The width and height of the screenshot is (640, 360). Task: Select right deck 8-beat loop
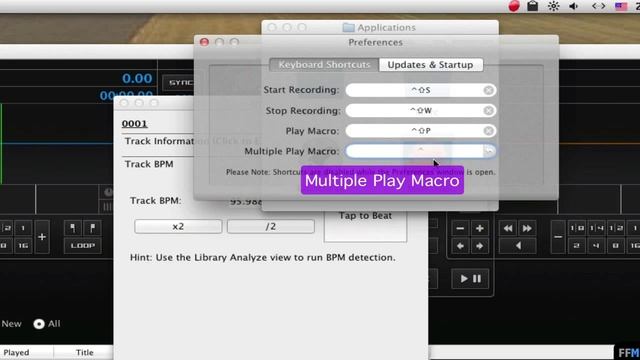tap(616, 246)
